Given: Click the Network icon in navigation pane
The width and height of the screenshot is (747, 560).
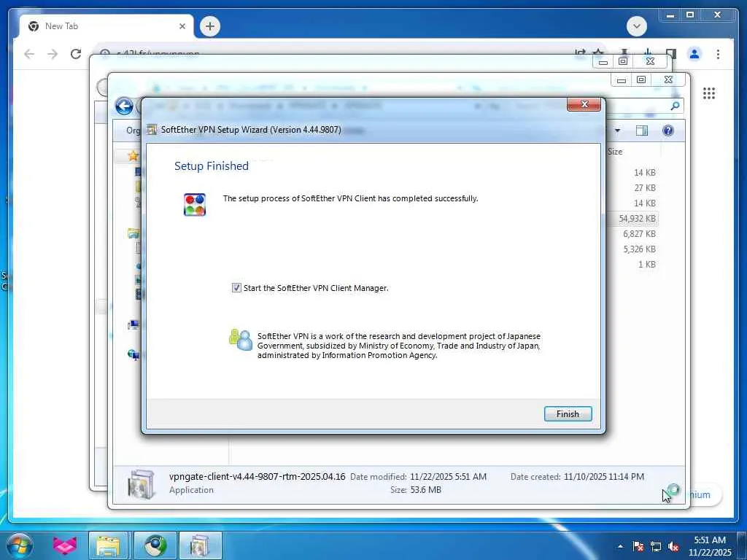Looking at the screenshot, I should pos(133,355).
